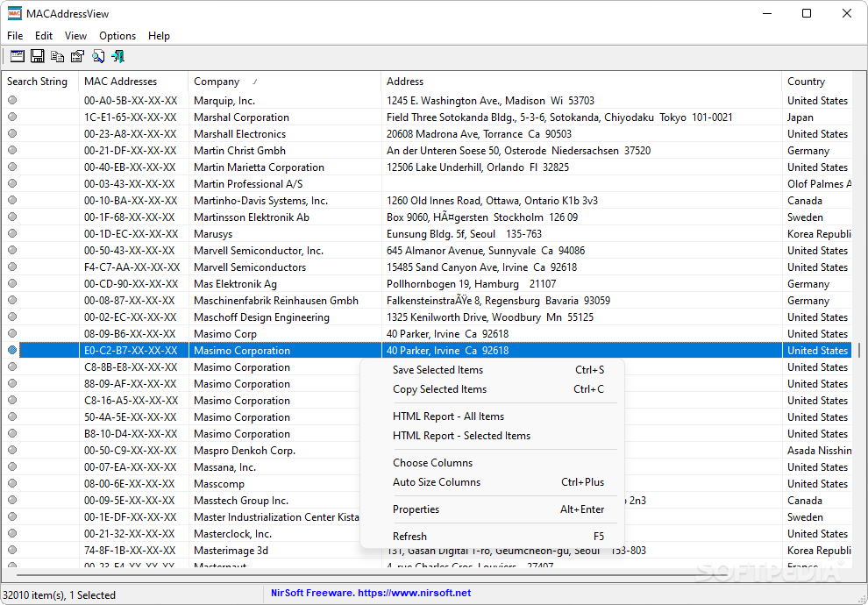Click the vertical scrollbar thumb on right
868x605 pixels.
coord(859,350)
